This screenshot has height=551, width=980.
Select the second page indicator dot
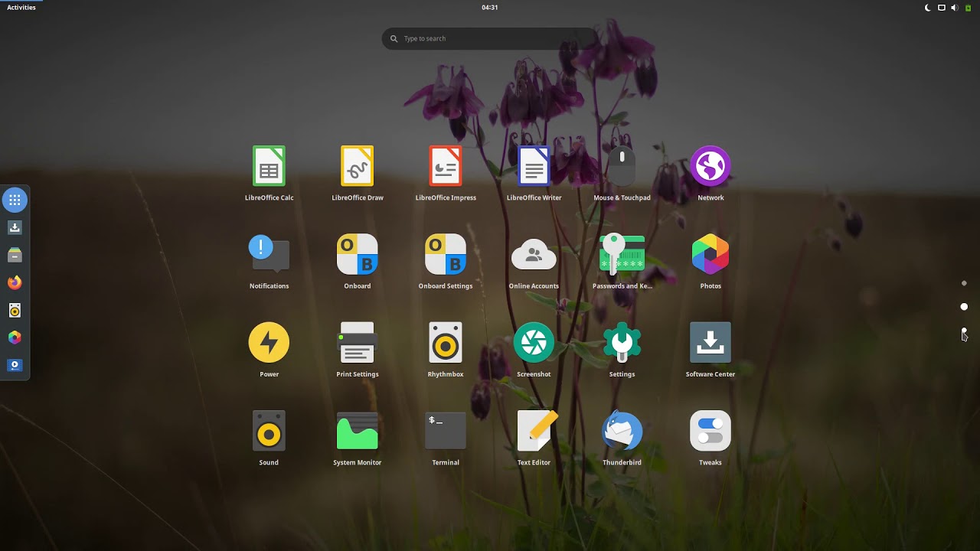click(964, 307)
